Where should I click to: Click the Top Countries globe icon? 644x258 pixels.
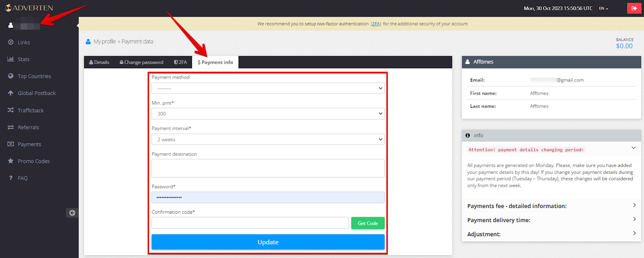(x=11, y=76)
